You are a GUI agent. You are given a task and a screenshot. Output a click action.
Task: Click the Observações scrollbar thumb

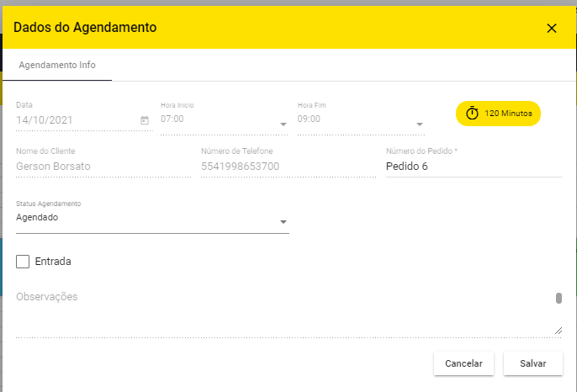pos(558,298)
